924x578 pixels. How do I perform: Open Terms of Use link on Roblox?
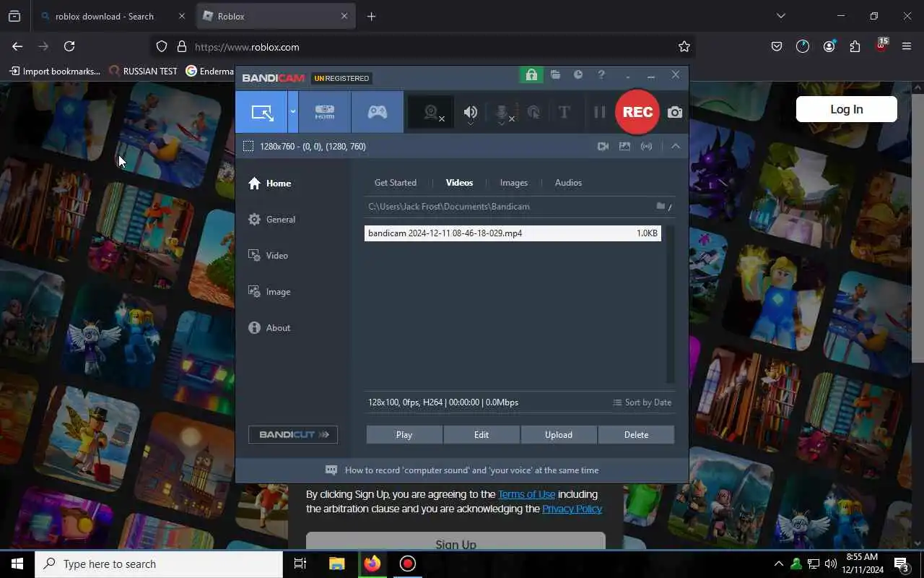point(526,494)
